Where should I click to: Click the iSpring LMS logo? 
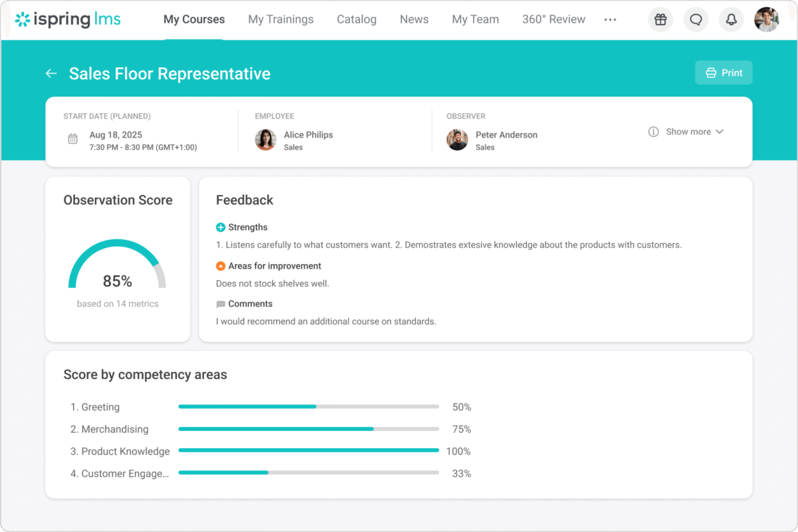(x=68, y=19)
